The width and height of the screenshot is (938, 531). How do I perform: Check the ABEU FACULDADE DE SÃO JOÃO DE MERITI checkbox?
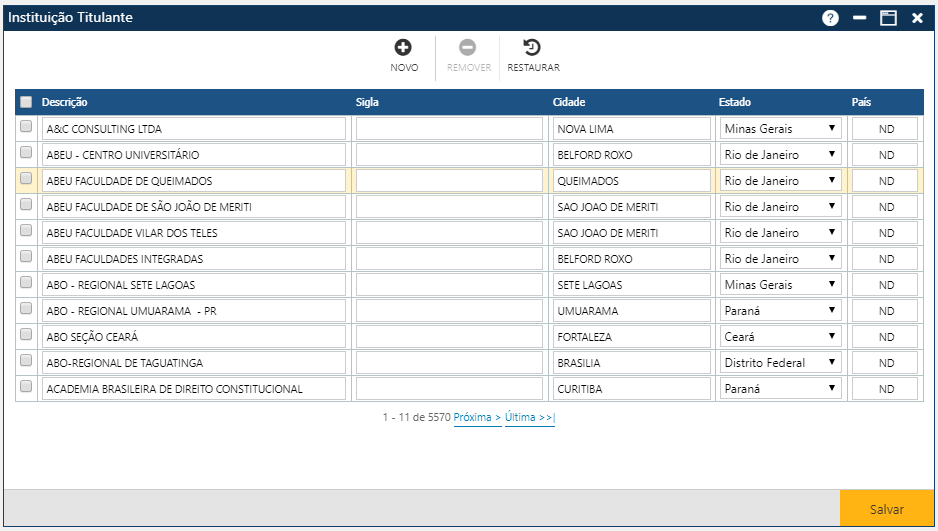coord(26,204)
